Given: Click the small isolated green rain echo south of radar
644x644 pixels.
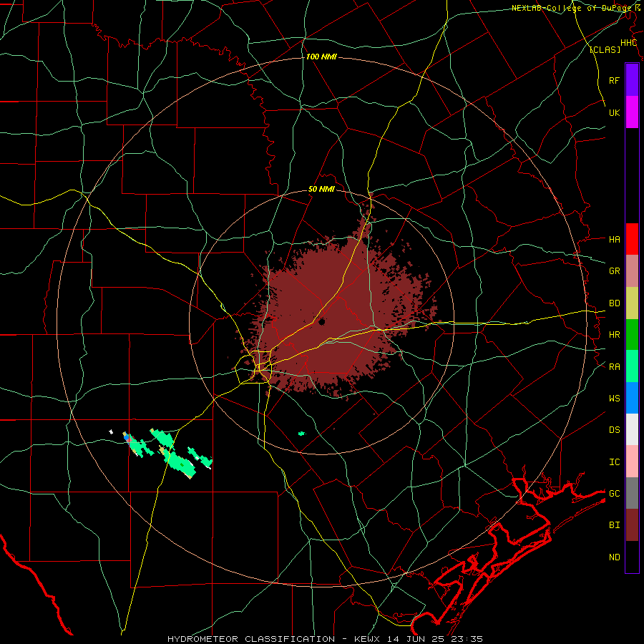Looking at the screenshot, I should tap(302, 434).
